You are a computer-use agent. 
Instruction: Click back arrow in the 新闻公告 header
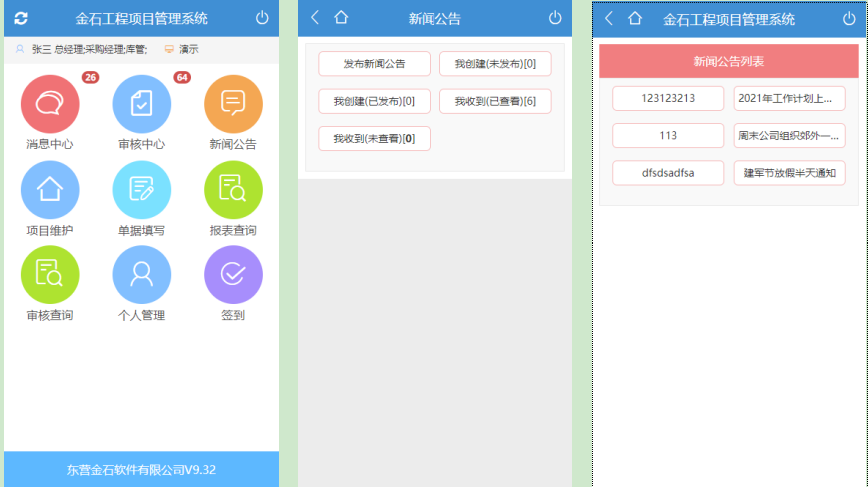click(x=315, y=18)
